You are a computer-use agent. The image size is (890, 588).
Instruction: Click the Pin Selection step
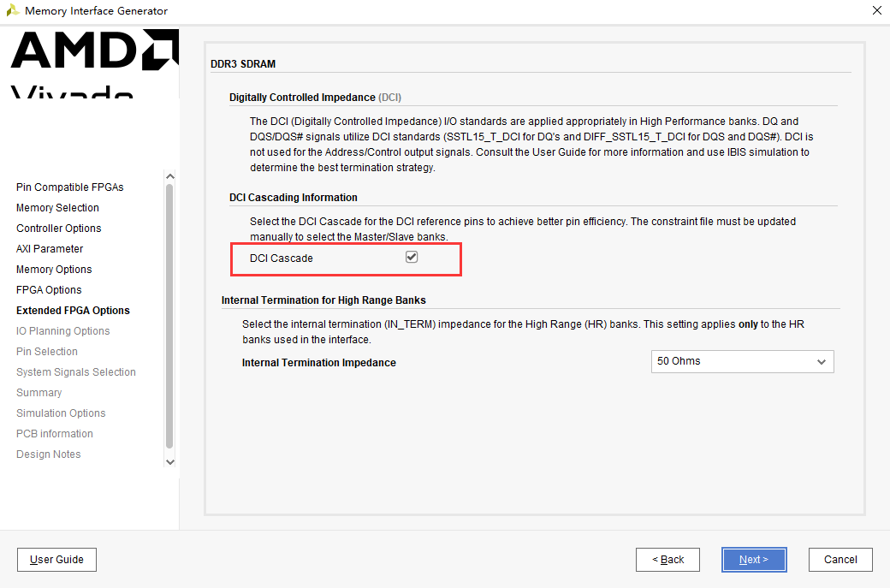click(x=46, y=351)
